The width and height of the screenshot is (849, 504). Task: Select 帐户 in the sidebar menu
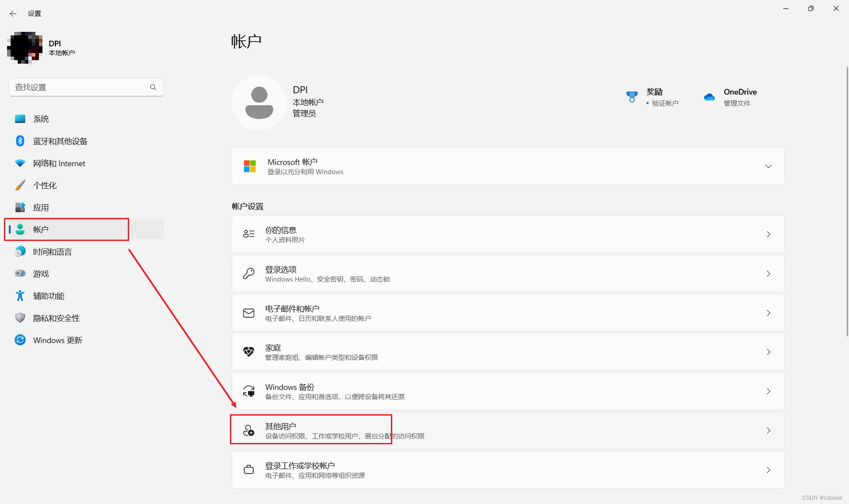point(42,229)
